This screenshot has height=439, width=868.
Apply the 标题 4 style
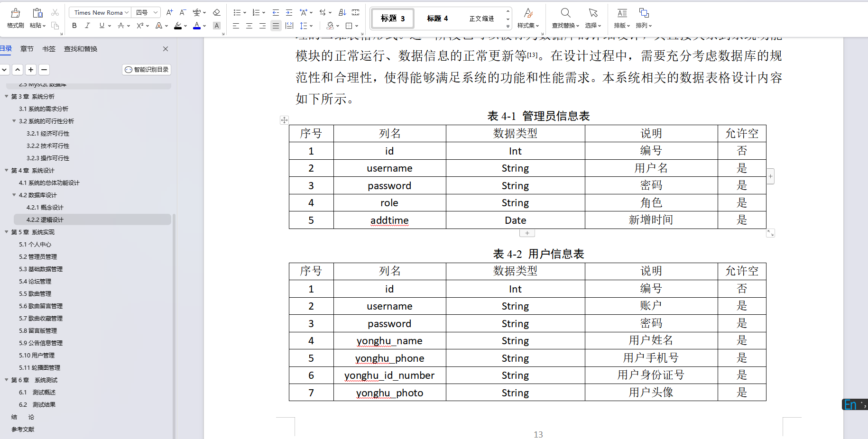coord(437,18)
